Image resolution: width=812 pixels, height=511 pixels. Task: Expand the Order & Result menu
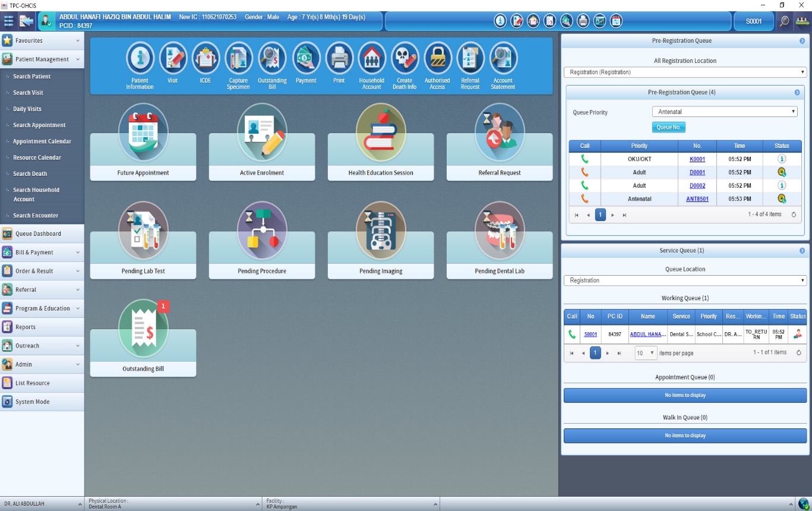click(x=42, y=271)
